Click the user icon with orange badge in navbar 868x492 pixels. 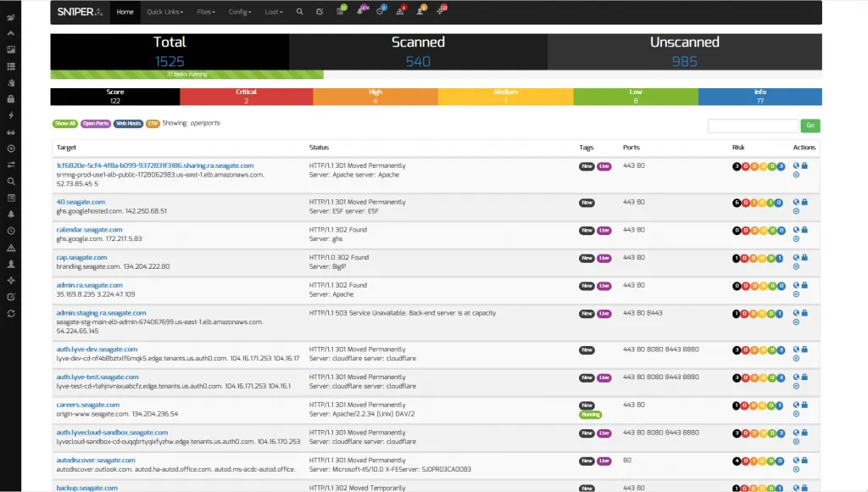coord(420,11)
